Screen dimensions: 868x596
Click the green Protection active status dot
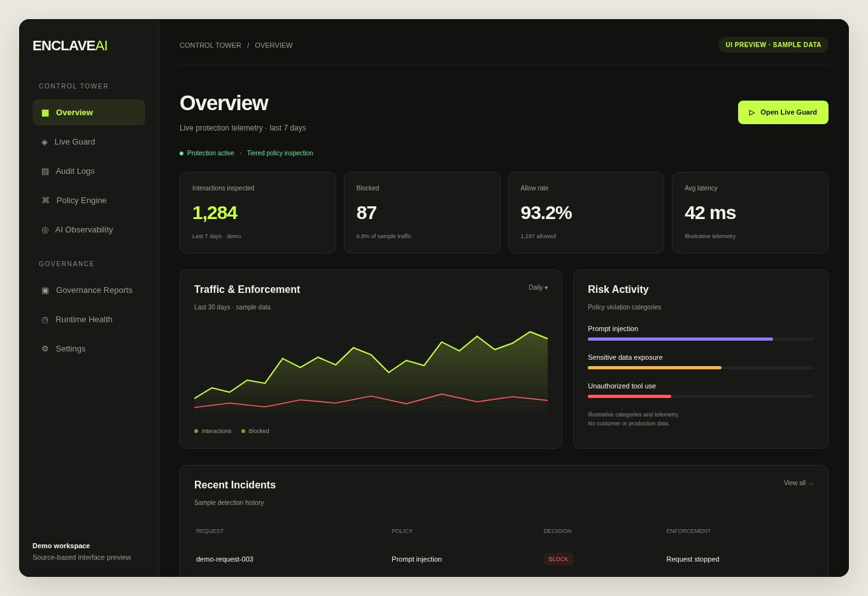pyautogui.click(x=181, y=153)
